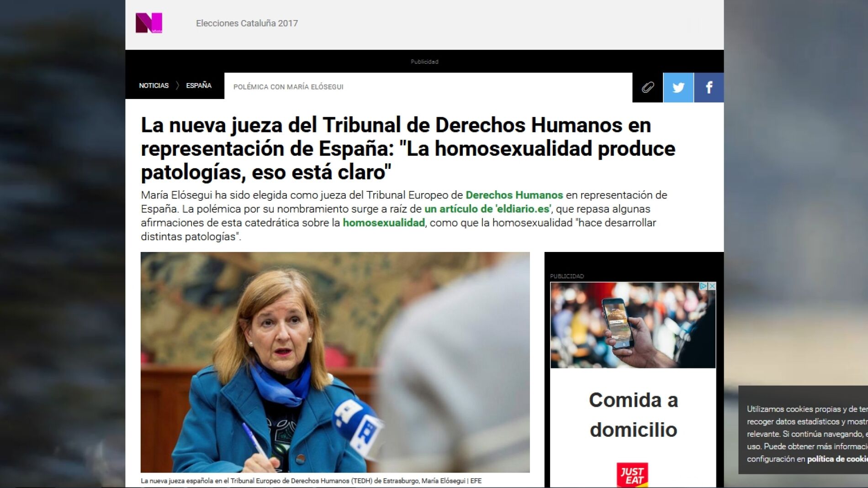
Task: Select the POLÉMICA CON MARÍA ELÓSEGUI tag
Action: point(288,87)
